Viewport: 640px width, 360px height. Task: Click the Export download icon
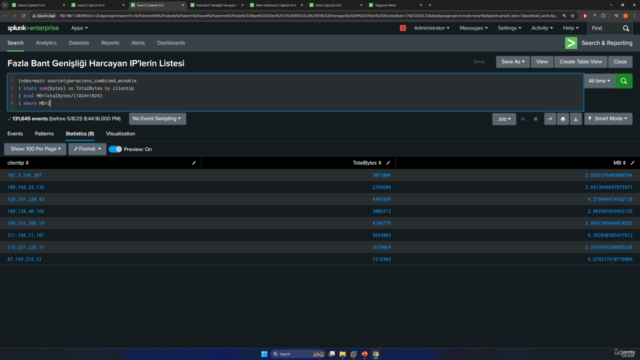[x=576, y=119]
